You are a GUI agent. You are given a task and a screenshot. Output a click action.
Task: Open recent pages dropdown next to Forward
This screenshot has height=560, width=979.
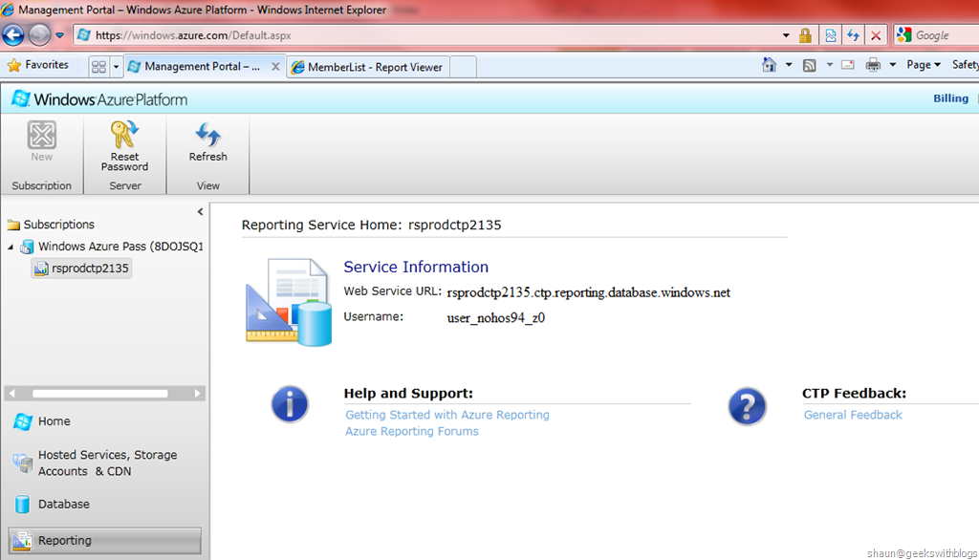[59, 35]
